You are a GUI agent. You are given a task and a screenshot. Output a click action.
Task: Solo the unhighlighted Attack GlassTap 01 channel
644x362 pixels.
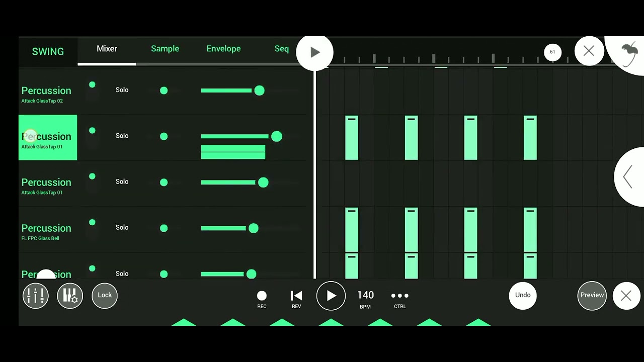point(122,182)
